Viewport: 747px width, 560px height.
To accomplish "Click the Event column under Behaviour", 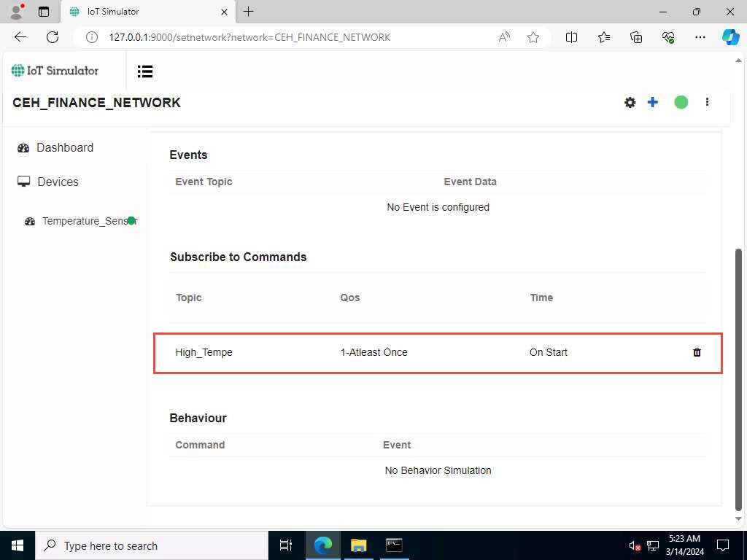I will point(396,445).
